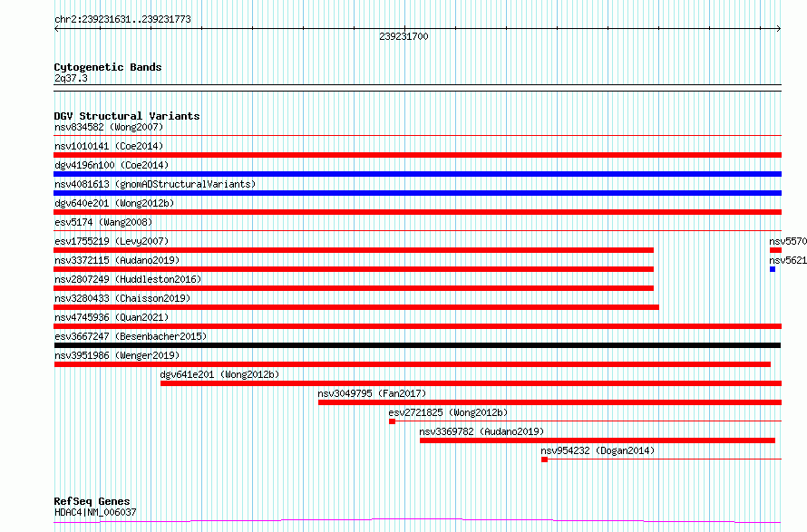Click the dgv640e201 (Wong2012b) label
Viewport: 807px width, 532px height.
pos(114,203)
